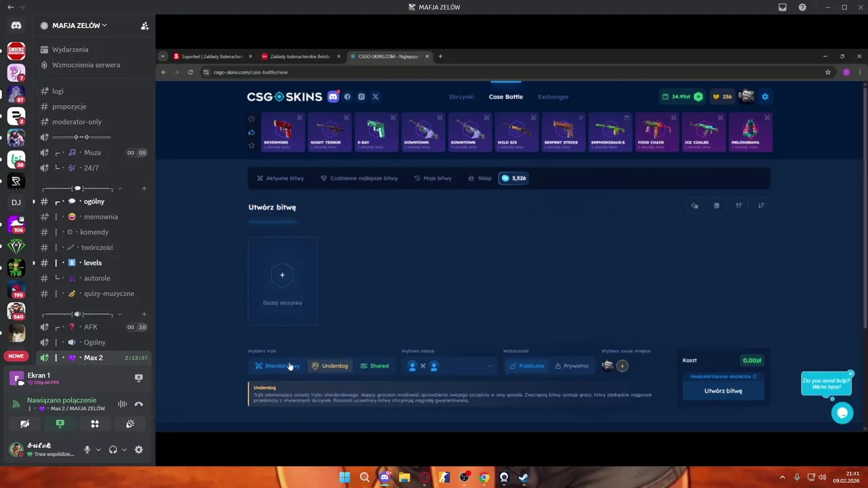Toggle Discord camera on
868x488 pixels.
(25, 424)
